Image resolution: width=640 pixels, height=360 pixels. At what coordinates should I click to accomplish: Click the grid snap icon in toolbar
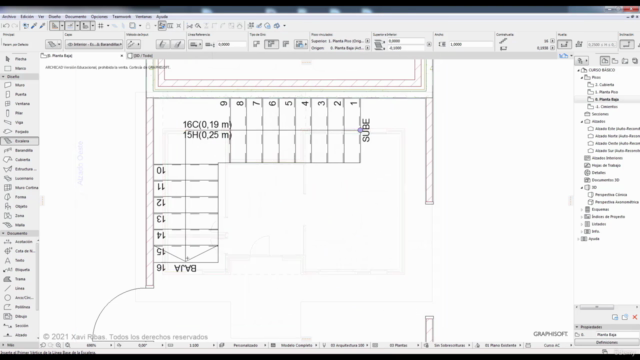pos(101,26)
